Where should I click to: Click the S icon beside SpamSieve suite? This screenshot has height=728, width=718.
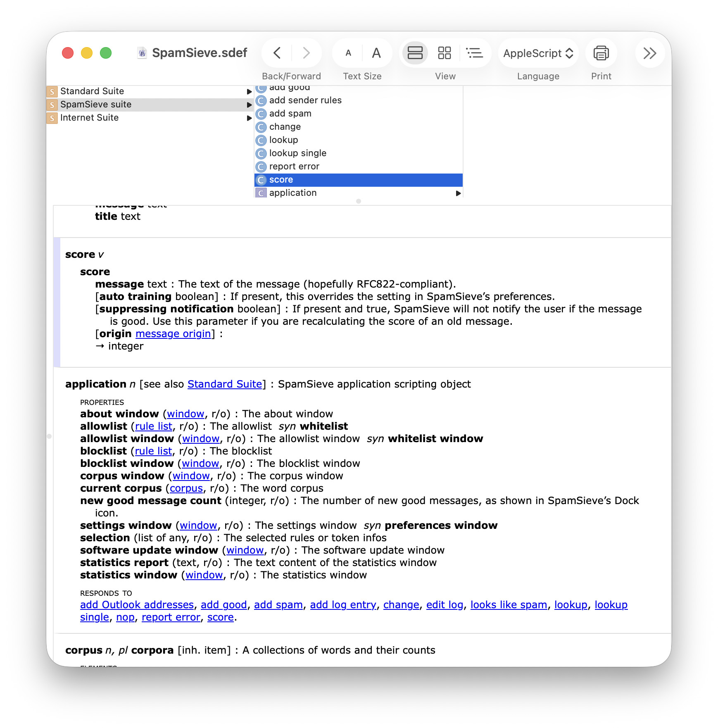pyautogui.click(x=52, y=105)
